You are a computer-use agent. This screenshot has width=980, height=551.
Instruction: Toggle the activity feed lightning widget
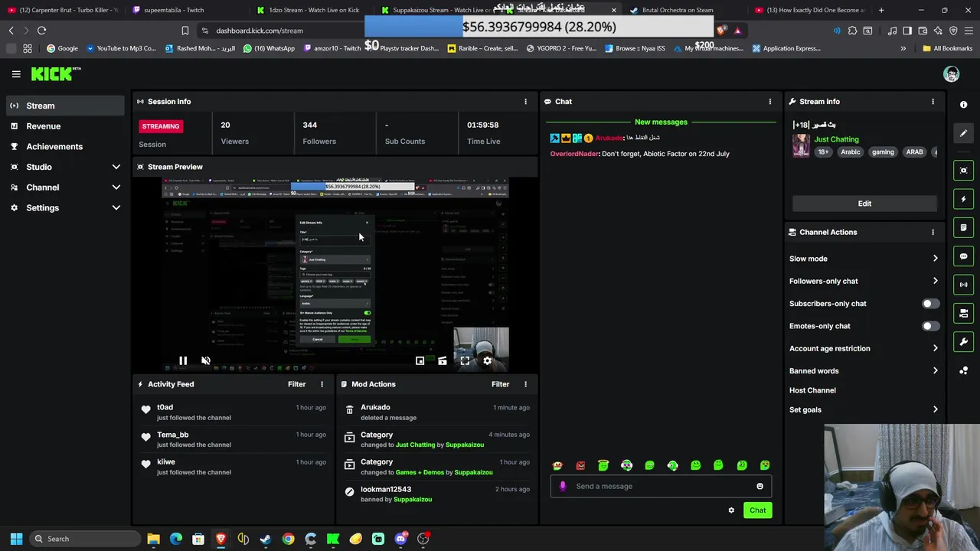click(963, 199)
